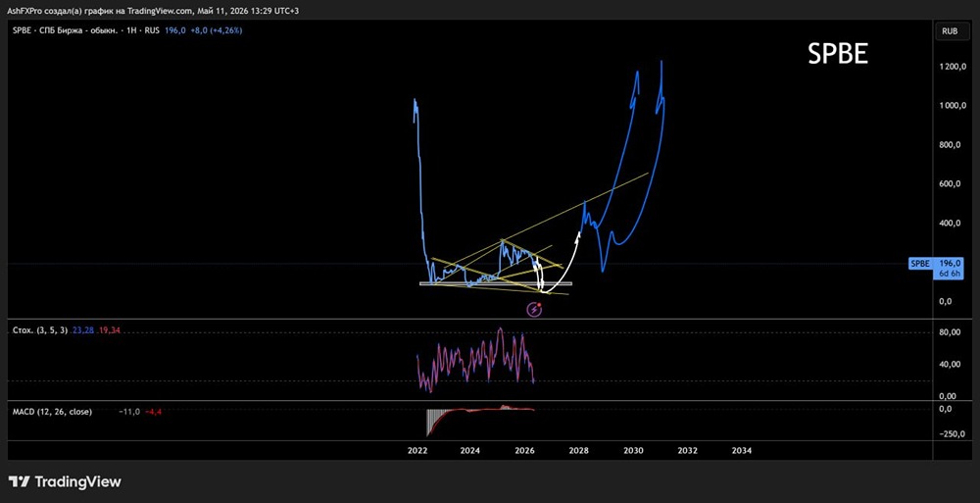This screenshot has width=980, height=503.
Task: Select the white horizontal support zone rectangle
Action: pos(495,284)
